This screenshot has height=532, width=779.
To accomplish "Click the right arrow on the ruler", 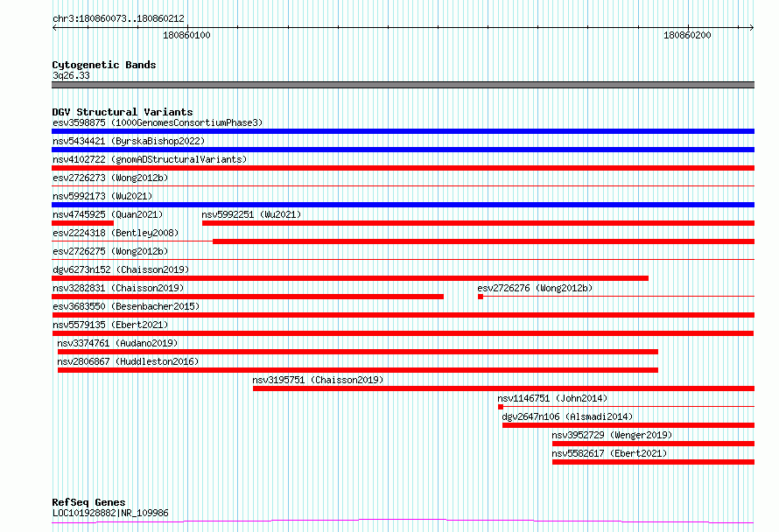I will [752, 28].
